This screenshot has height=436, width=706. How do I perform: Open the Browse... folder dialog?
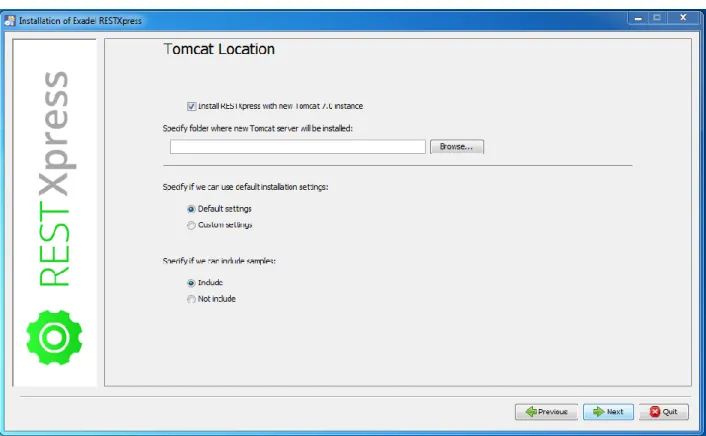(457, 146)
